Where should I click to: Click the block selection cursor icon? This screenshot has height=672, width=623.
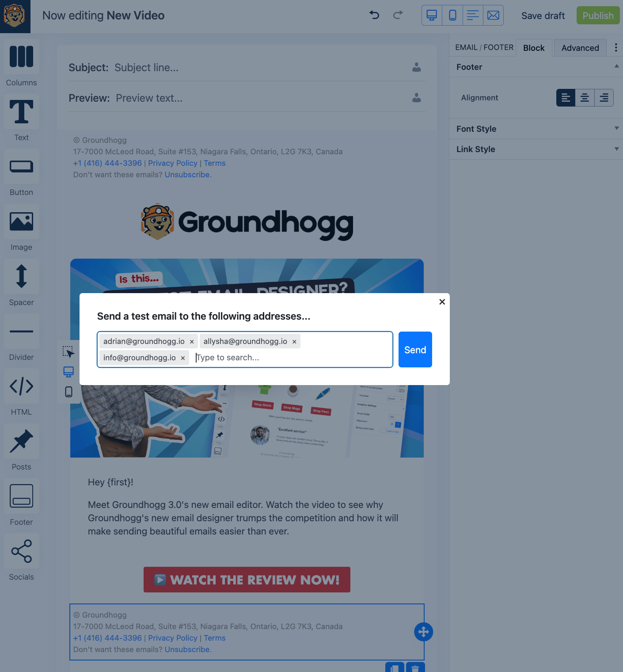click(68, 352)
